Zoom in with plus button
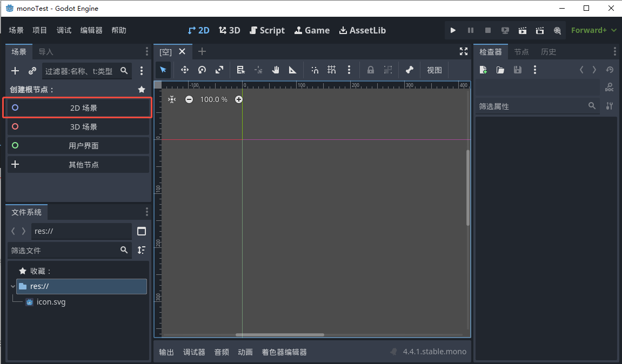This screenshot has height=364, width=622. (x=238, y=99)
